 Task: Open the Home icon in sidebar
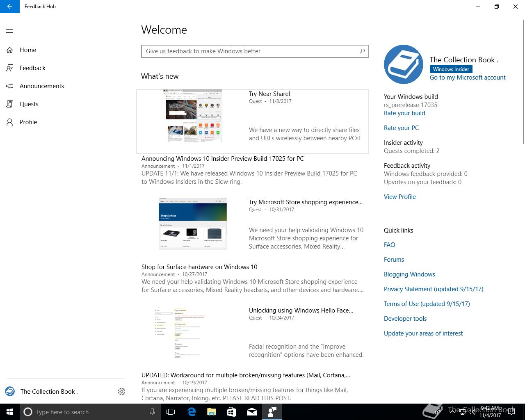click(x=10, y=50)
